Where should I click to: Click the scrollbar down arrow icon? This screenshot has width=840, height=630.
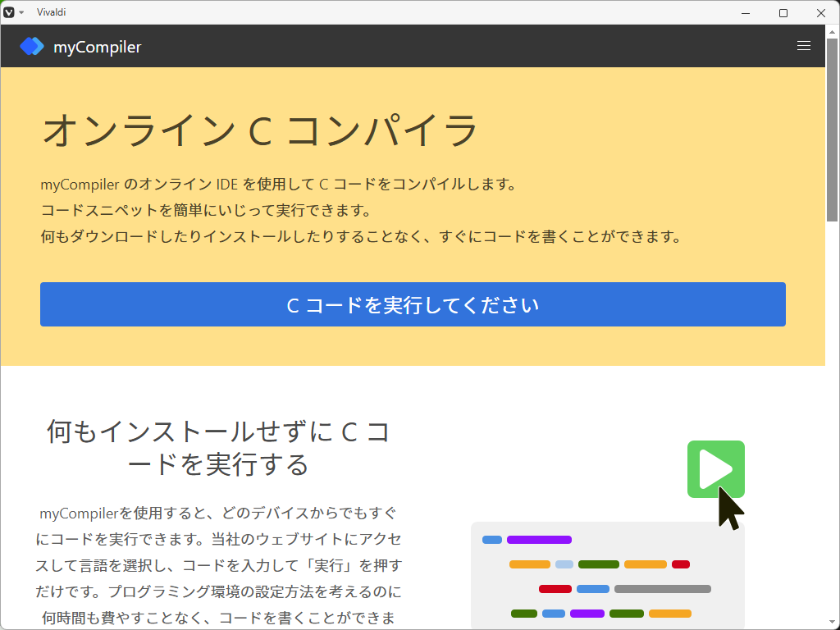coord(833,623)
